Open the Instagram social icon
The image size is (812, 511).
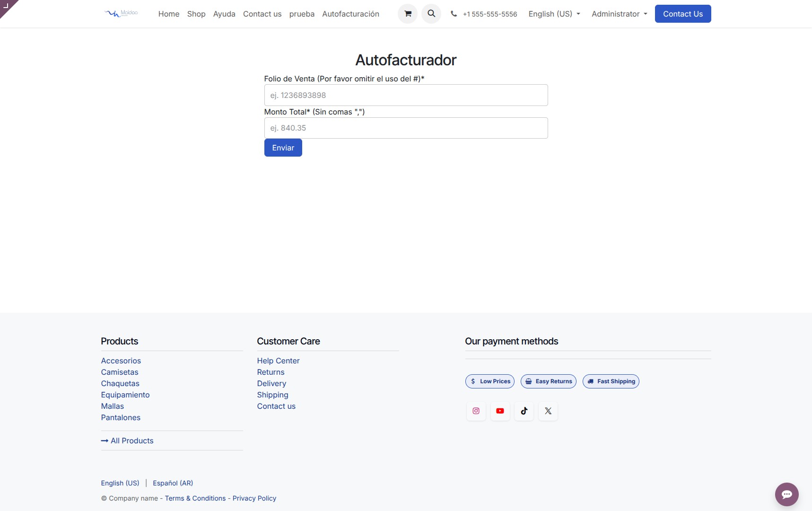pos(476,411)
